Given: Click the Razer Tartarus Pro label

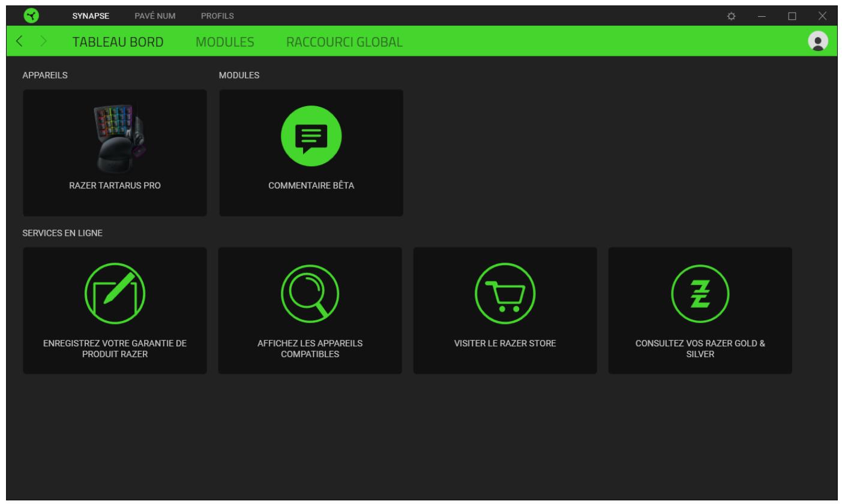Looking at the screenshot, I should click(115, 186).
